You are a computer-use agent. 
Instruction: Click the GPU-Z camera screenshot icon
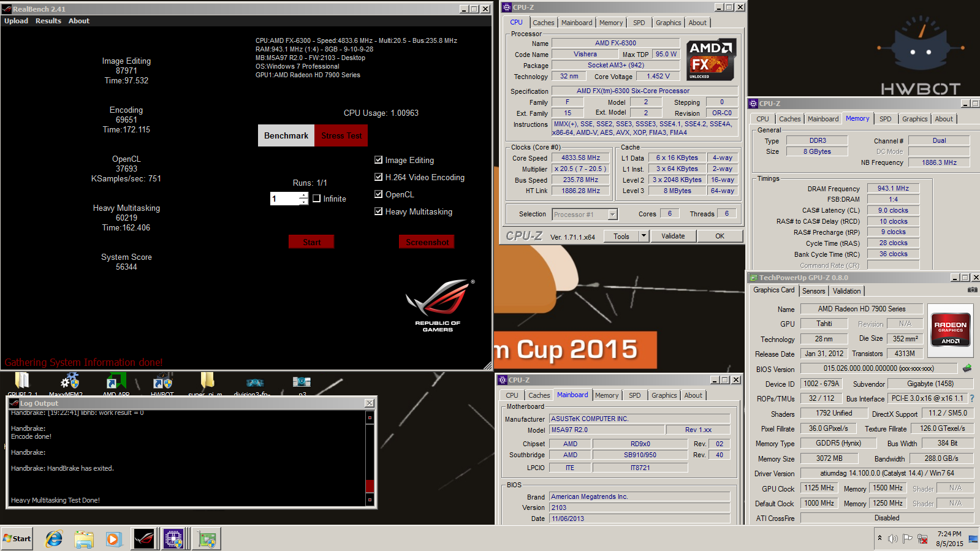coord(972,290)
